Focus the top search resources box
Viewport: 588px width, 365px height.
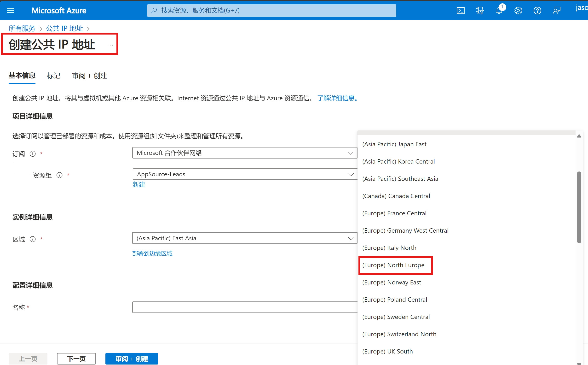pos(271,10)
